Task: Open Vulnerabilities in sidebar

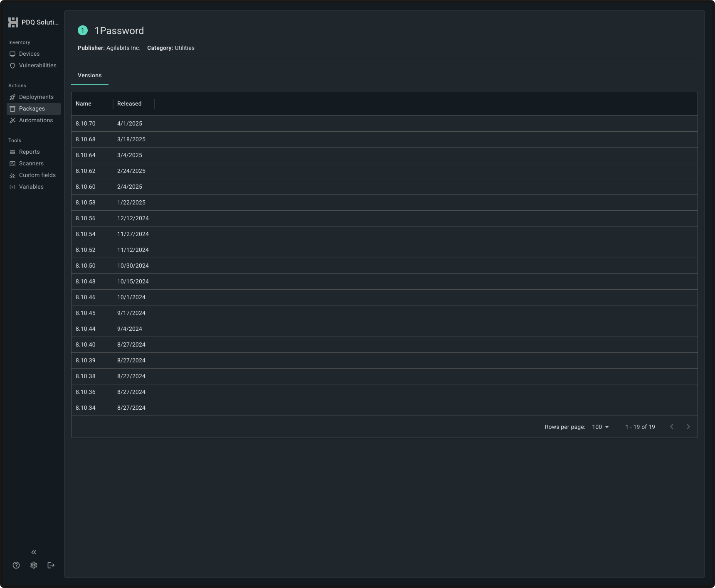Action: click(x=34, y=66)
